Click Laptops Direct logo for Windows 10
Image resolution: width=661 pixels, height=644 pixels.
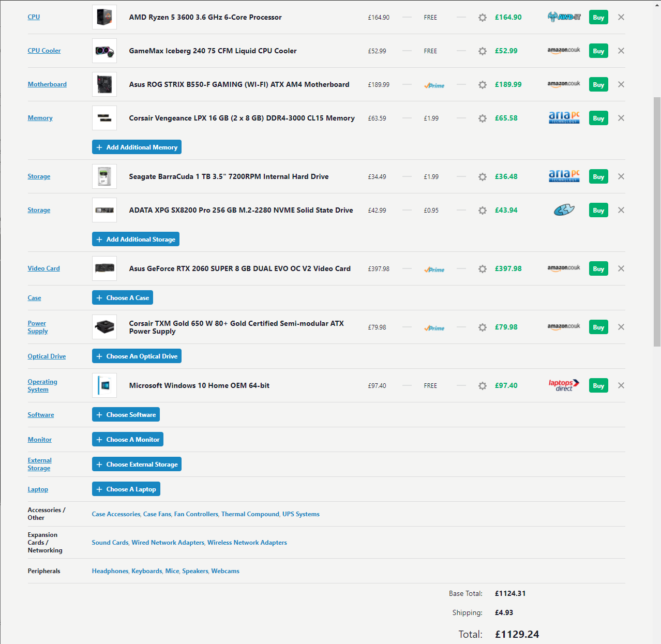[x=564, y=385]
